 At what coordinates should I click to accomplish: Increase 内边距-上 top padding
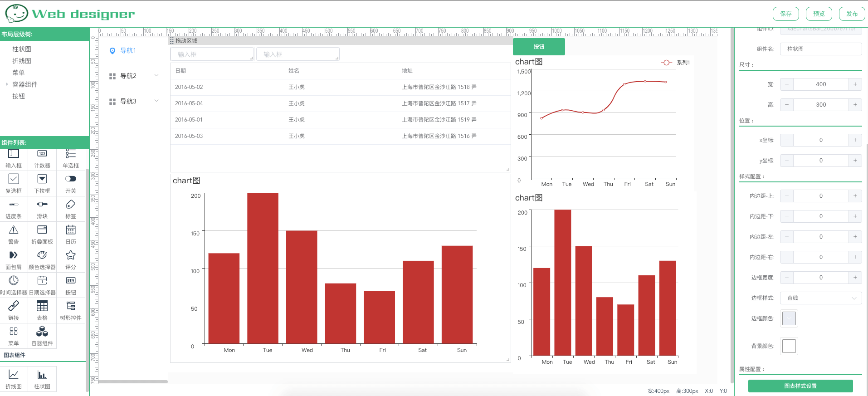[x=855, y=196]
